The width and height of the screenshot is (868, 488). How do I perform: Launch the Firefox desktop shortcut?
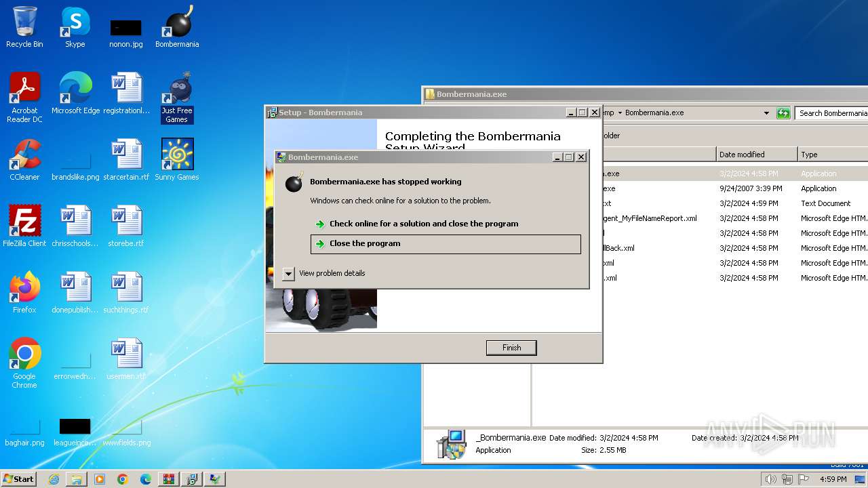coord(24,293)
